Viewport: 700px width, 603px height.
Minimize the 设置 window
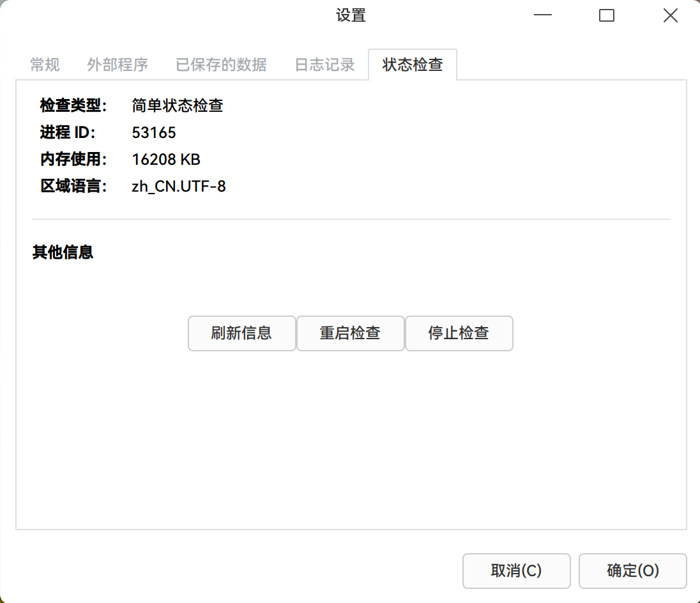(x=542, y=15)
